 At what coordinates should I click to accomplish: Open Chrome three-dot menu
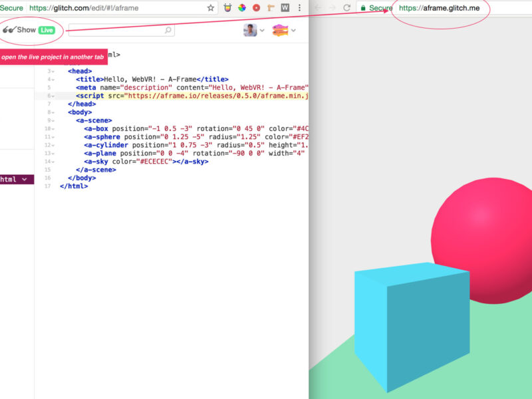tap(299, 7)
